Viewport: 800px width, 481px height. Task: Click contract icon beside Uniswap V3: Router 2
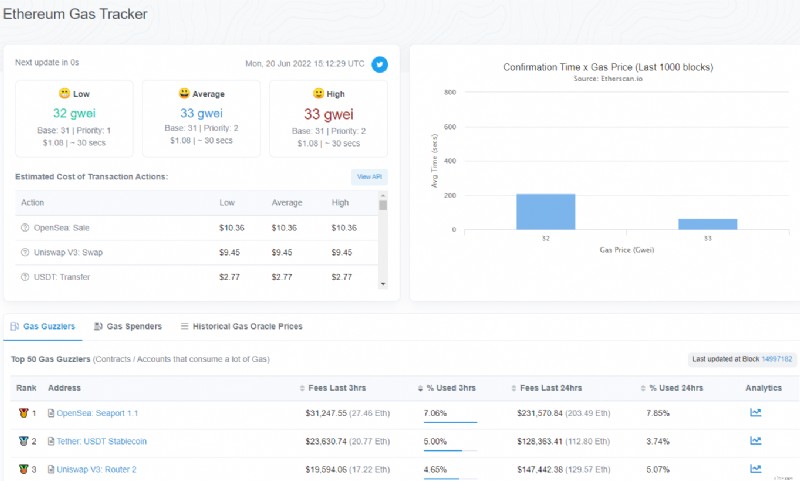(51, 469)
